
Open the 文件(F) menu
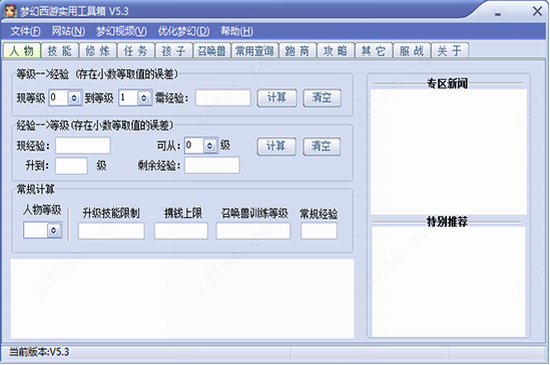25,31
